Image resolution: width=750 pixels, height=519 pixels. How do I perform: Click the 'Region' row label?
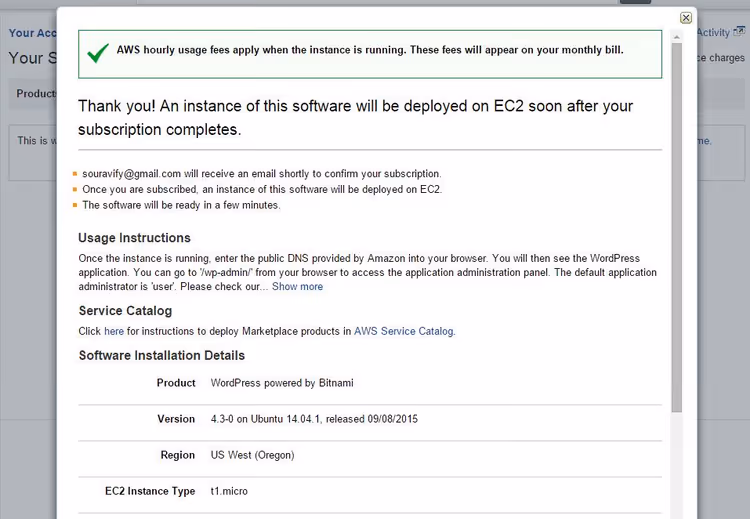point(177,455)
